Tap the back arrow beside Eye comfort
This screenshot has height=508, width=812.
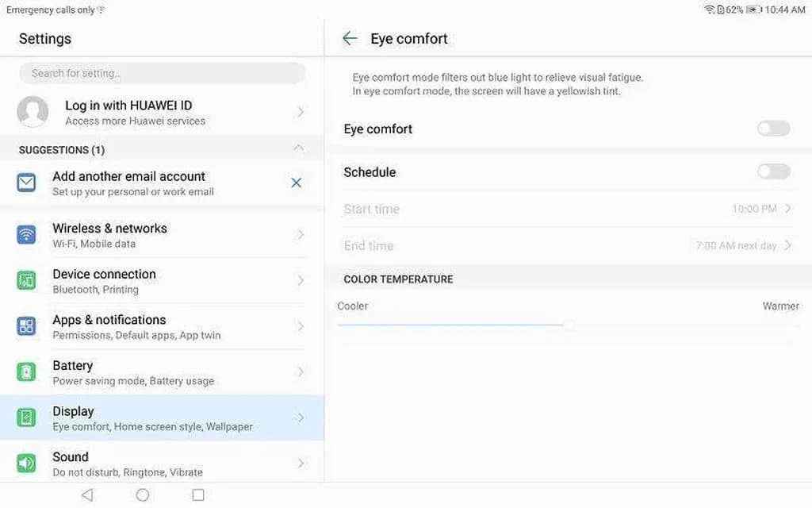point(350,39)
